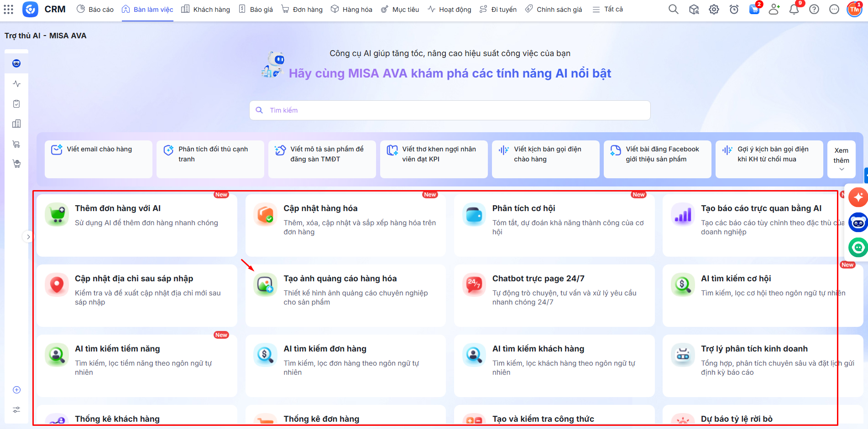
Task: Click the Tìm kiếm search field
Action: pos(450,110)
